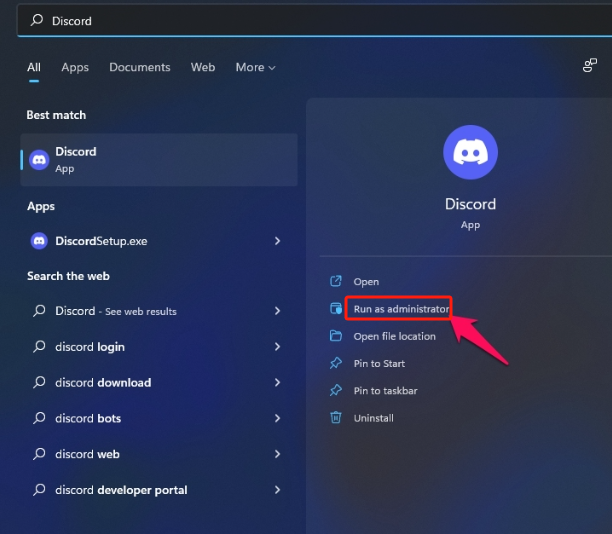The image size is (612, 534).
Task: Click the Run as administrator shield icon
Action: (x=336, y=309)
